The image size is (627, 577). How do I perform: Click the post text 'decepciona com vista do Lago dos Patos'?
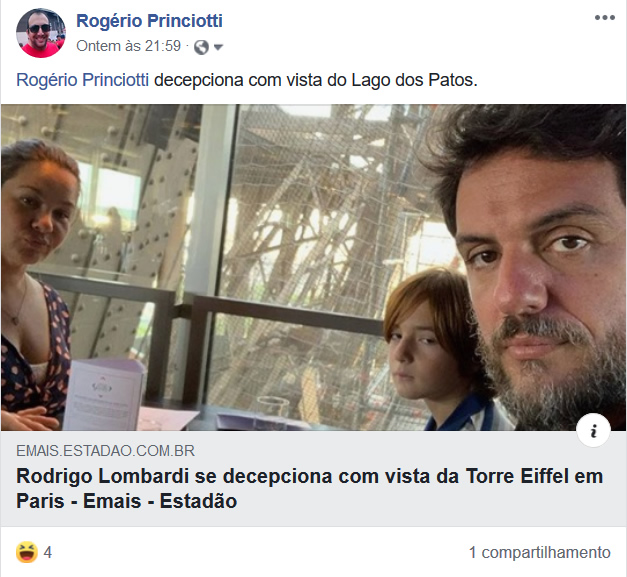point(316,80)
